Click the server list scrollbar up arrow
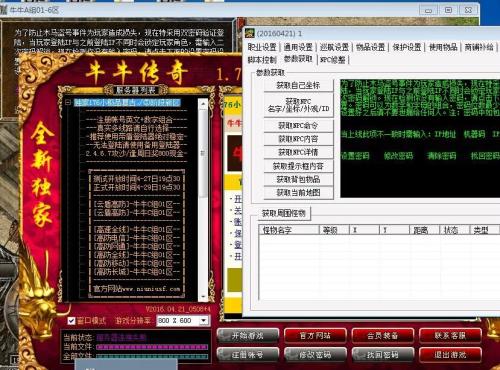Image resolution: width=500 pixels, height=370 pixels. coord(203,104)
